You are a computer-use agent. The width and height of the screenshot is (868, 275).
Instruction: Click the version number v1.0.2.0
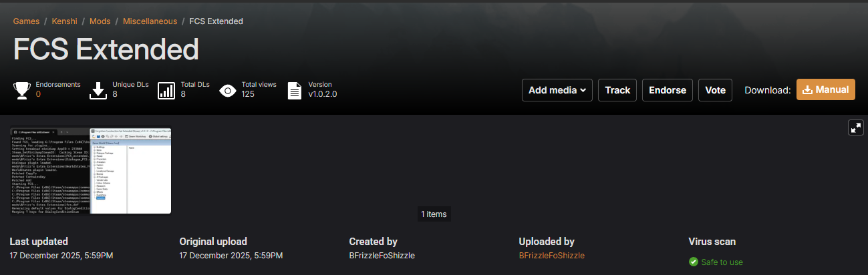tap(323, 94)
